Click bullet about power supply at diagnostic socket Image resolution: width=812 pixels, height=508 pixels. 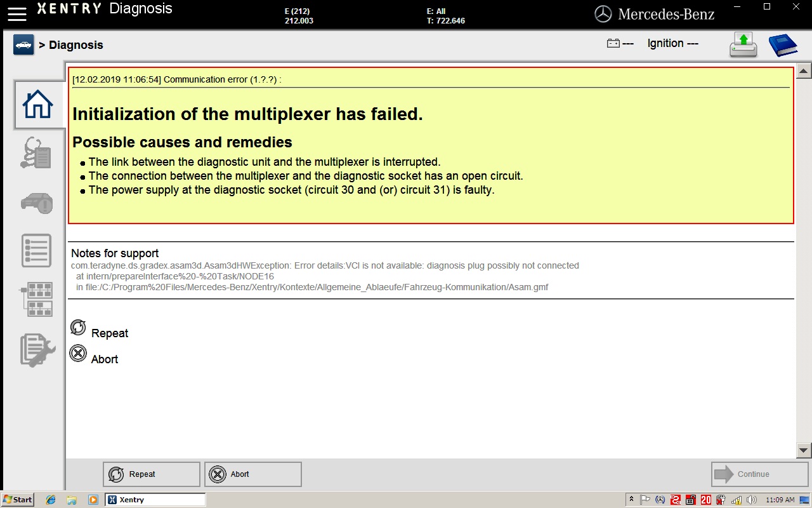291,190
